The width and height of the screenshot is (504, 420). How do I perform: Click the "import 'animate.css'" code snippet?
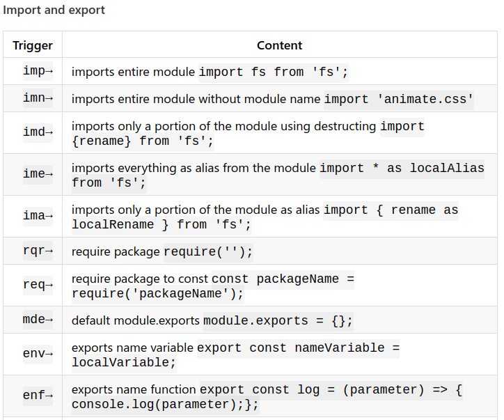click(x=399, y=99)
